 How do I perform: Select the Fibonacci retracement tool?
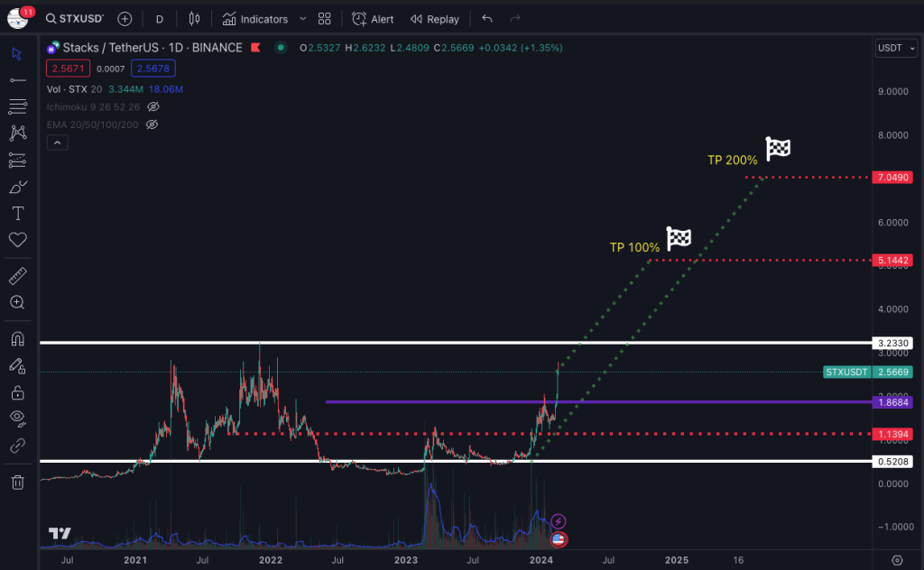(17, 106)
